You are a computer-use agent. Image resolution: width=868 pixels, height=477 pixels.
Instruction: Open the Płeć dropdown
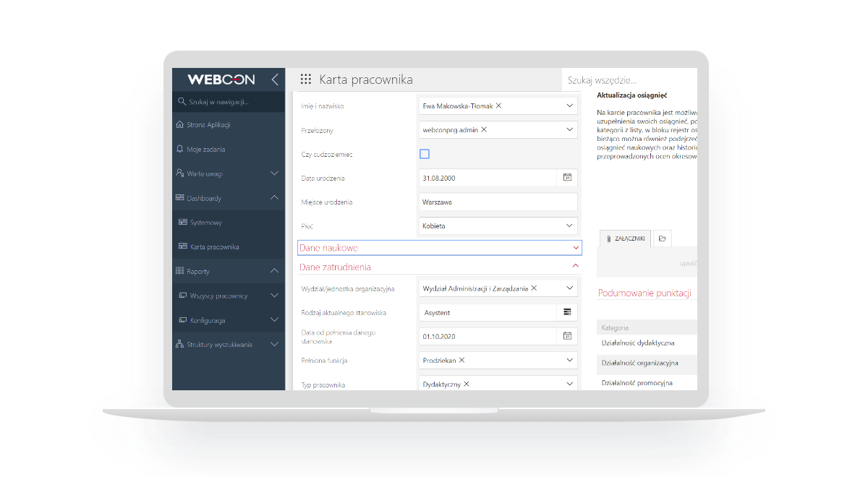[569, 226]
